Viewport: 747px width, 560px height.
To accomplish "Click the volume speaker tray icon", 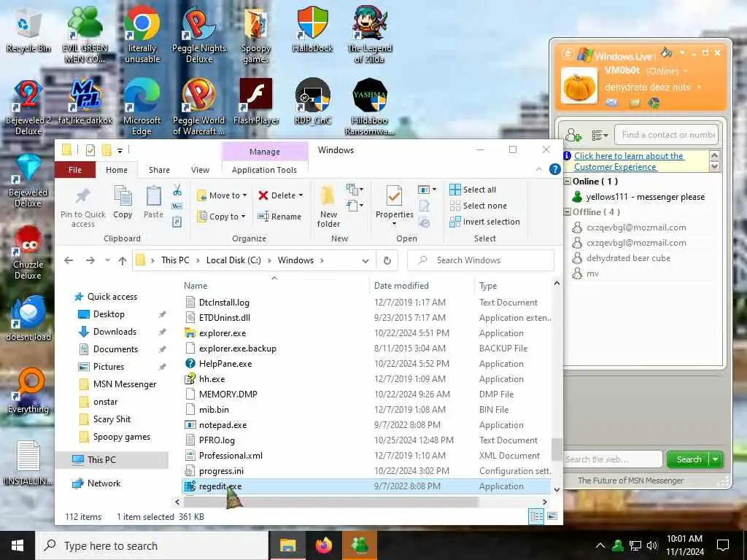I will tap(652, 545).
